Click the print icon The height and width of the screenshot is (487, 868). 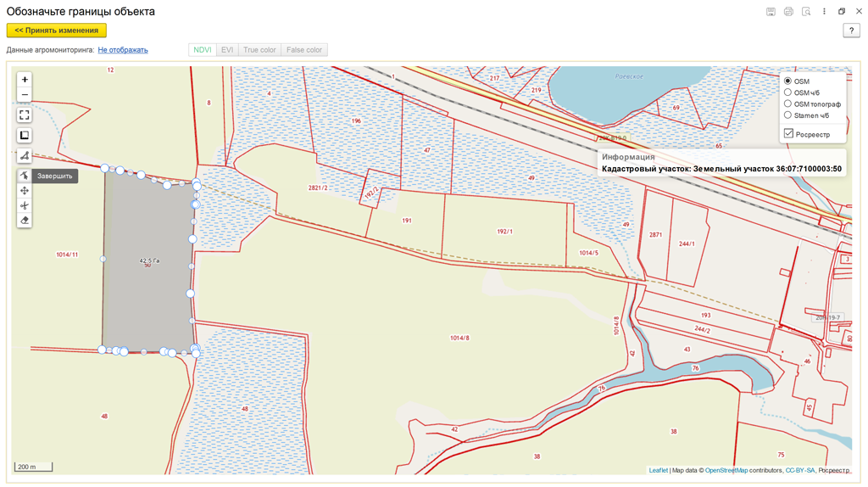(x=788, y=12)
